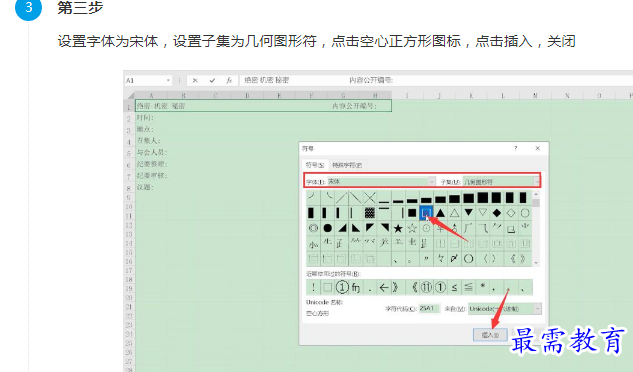Open the subset dropdown showing 几何图形符

pos(537,182)
